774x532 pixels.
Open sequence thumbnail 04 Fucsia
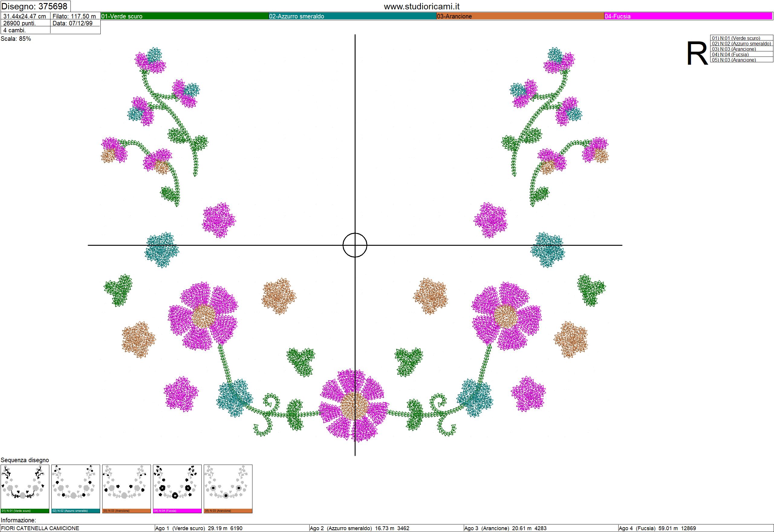(x=177, y=489)
